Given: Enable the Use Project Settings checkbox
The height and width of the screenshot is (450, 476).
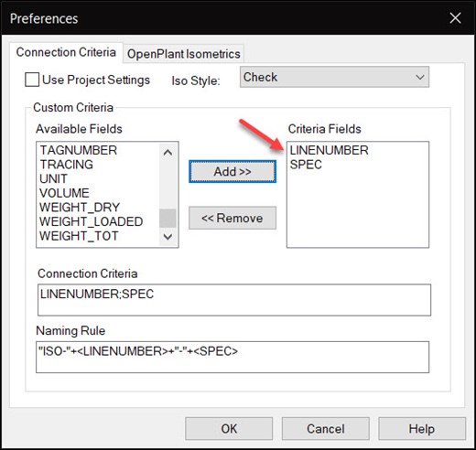Looking at the screenshot, I should click(32, 80).
